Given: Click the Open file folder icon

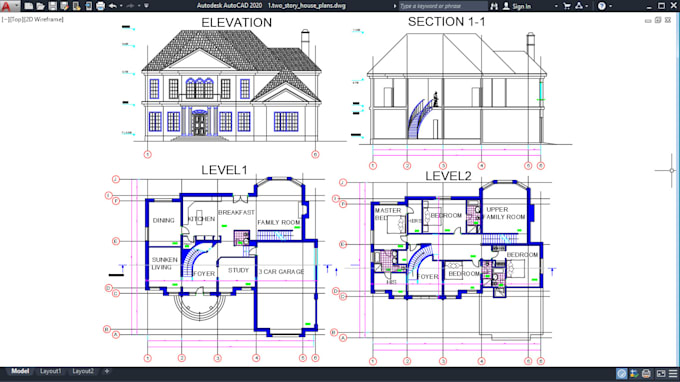Looking at the screenshot, I should tap(40, 6).
